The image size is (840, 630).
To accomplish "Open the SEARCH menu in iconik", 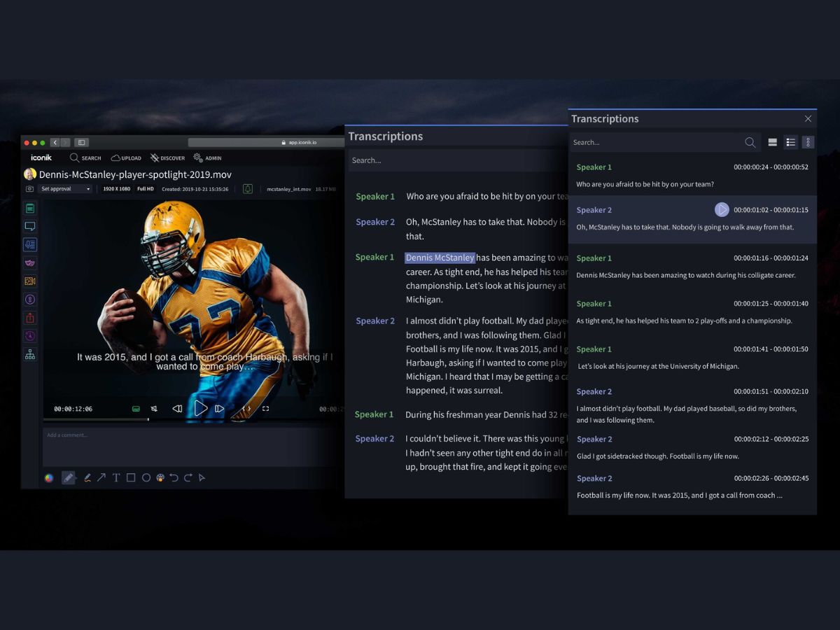I will coord(85,158).
